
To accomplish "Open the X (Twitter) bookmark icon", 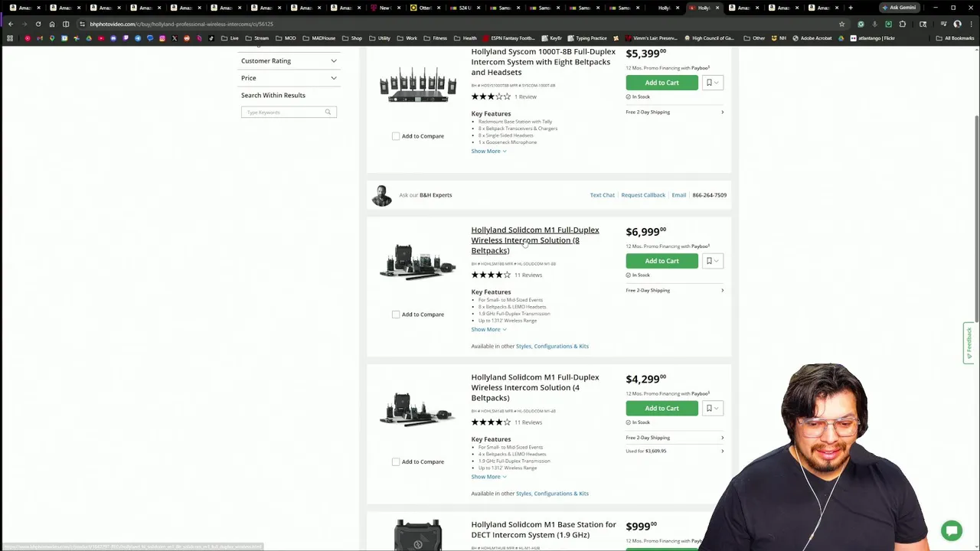I will pyautogui.click(x=175, y=38).
